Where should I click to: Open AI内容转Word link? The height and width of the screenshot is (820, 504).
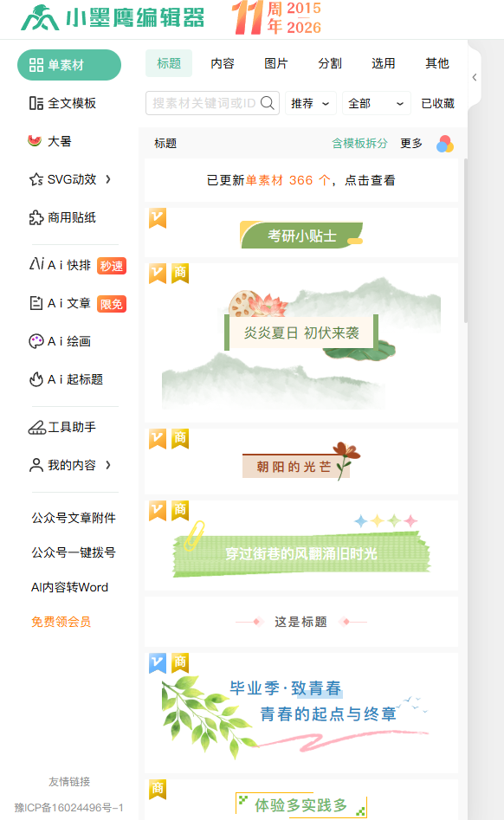[x=69, y=587]
